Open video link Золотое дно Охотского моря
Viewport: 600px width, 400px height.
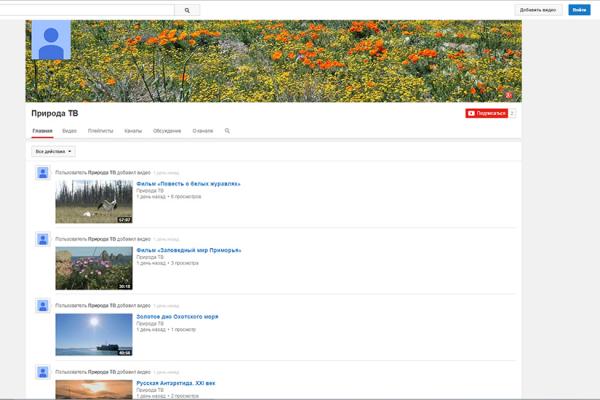177,317
